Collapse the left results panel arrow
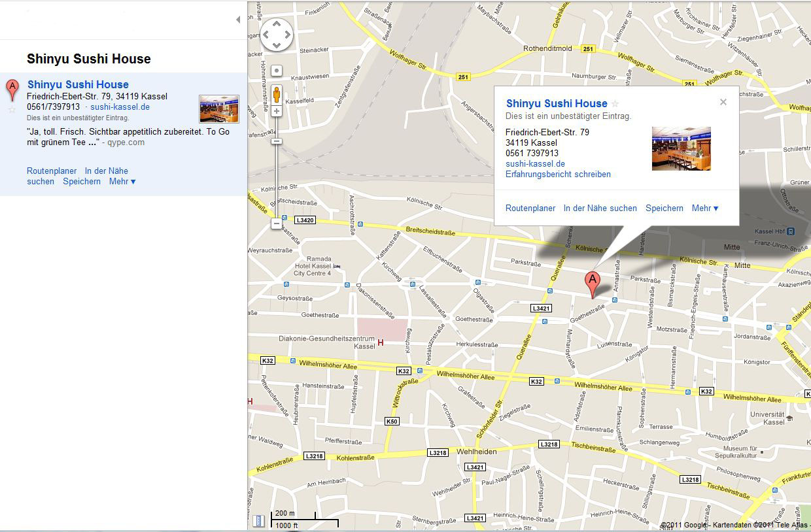This screenshot has height=532, width=811. pyautogui.click(x=238, y=20)
